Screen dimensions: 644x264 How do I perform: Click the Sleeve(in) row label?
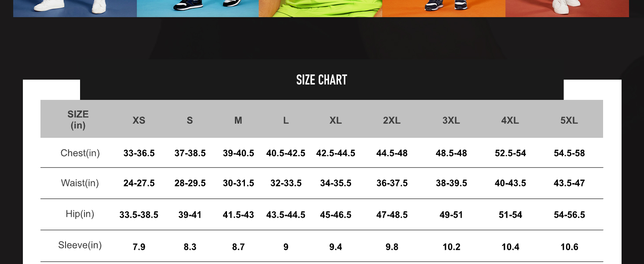(80, 246)
